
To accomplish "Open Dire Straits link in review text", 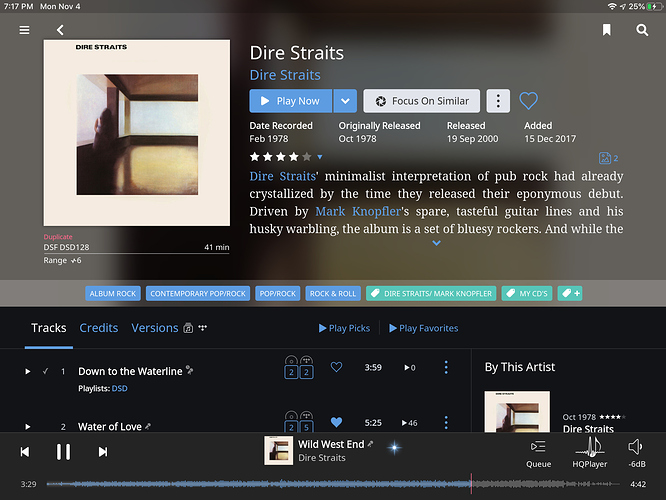I will tap(282, 176).
